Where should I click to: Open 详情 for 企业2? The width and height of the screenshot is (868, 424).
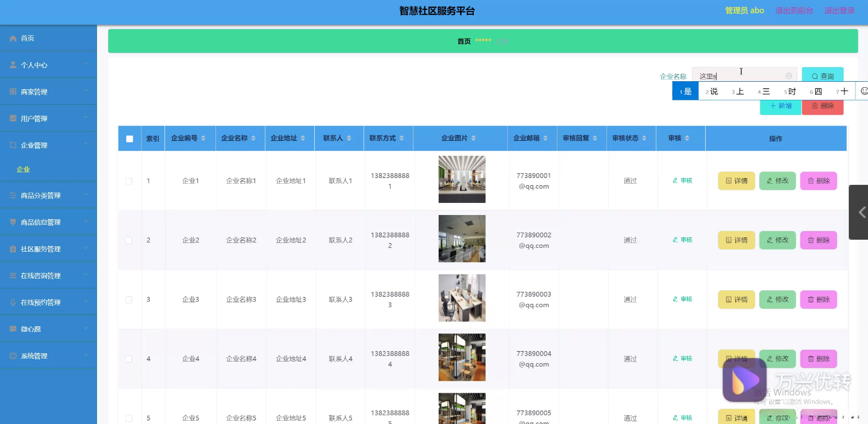point(736,240)
